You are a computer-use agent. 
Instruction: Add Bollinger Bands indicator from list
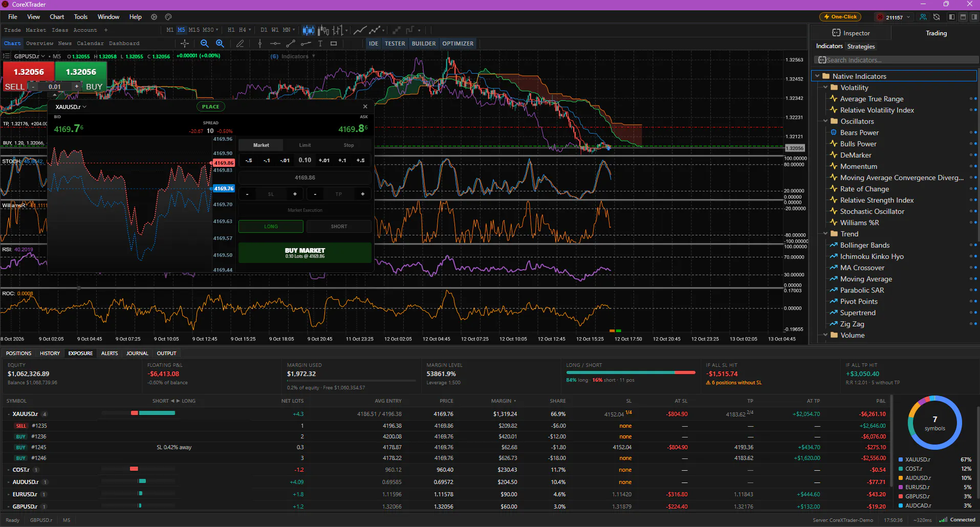coord(864,245)
